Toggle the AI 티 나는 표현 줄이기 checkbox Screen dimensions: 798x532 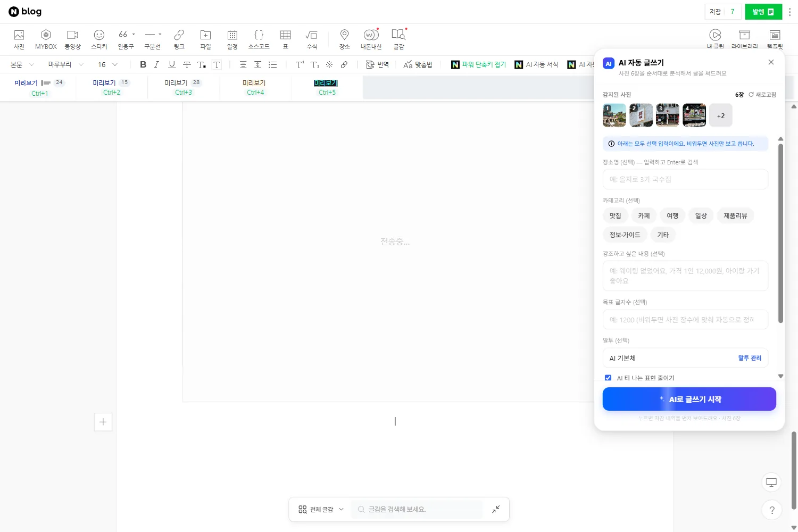608,378
